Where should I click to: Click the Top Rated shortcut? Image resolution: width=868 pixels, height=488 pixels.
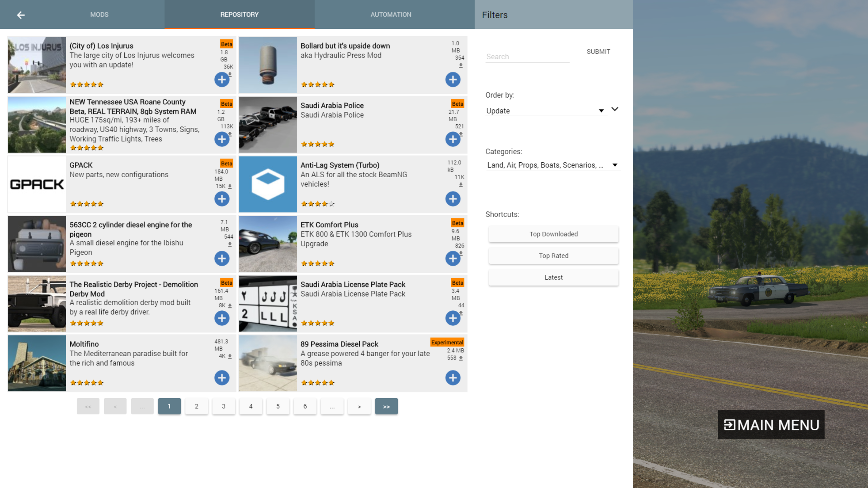pos(553,256)
